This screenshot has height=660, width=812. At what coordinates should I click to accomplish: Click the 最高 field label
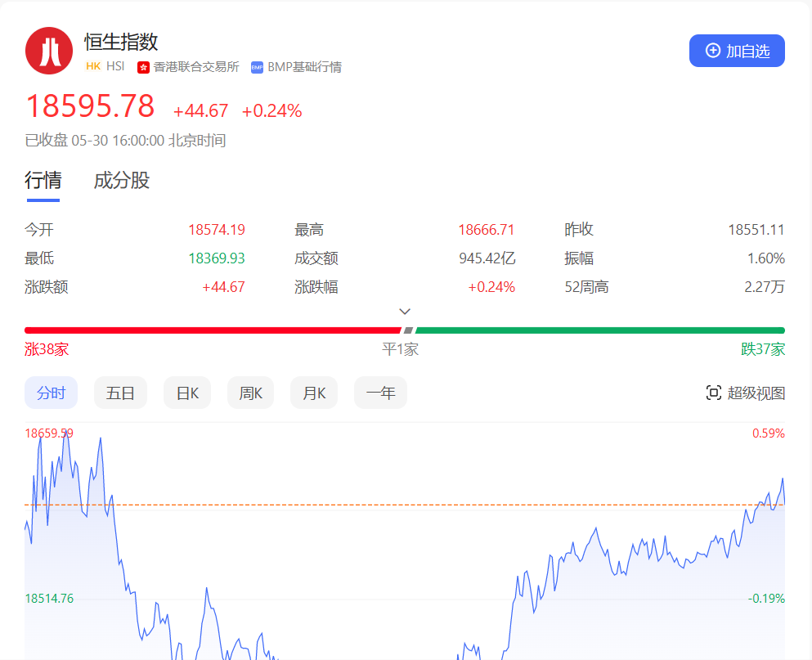[309, 230]
